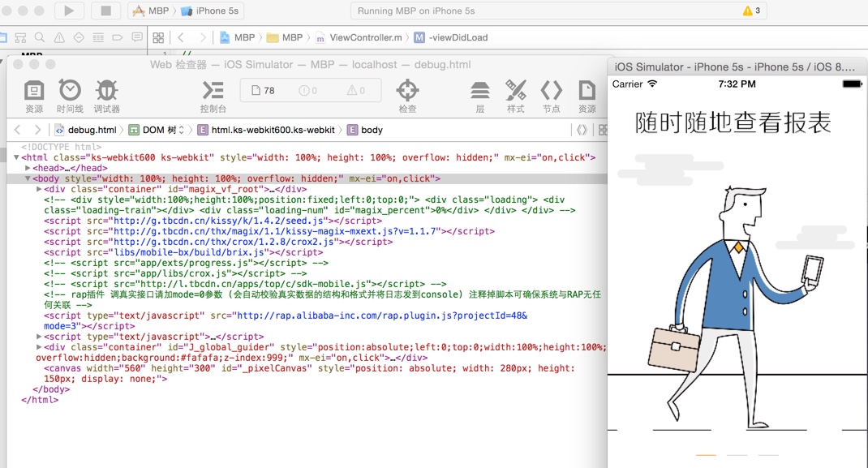868x468 pixels.
Task: Activate the 检查 element inspect crosshair
Action: click(x=407, y=97)
